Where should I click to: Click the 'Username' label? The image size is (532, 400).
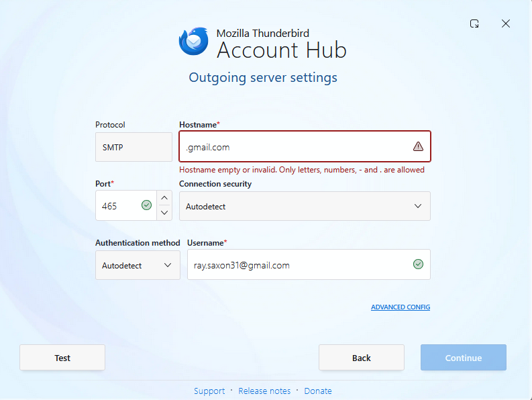click(x=207, y=243)
